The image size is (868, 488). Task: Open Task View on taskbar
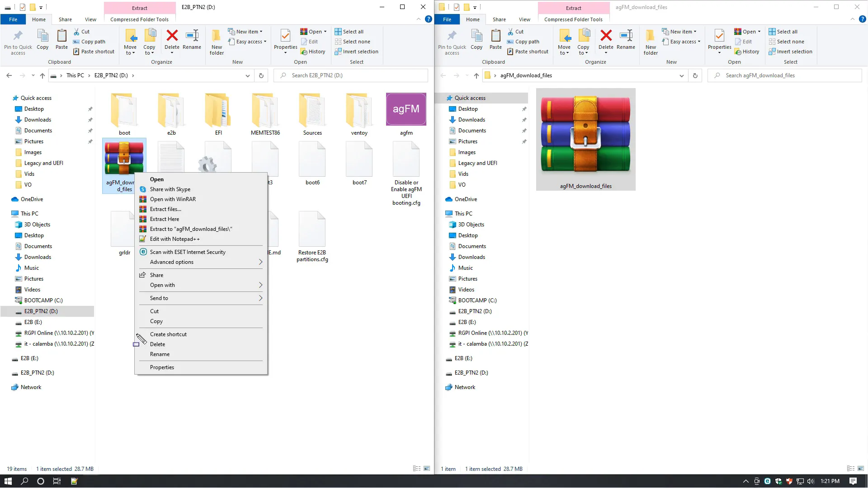point(57,481)
